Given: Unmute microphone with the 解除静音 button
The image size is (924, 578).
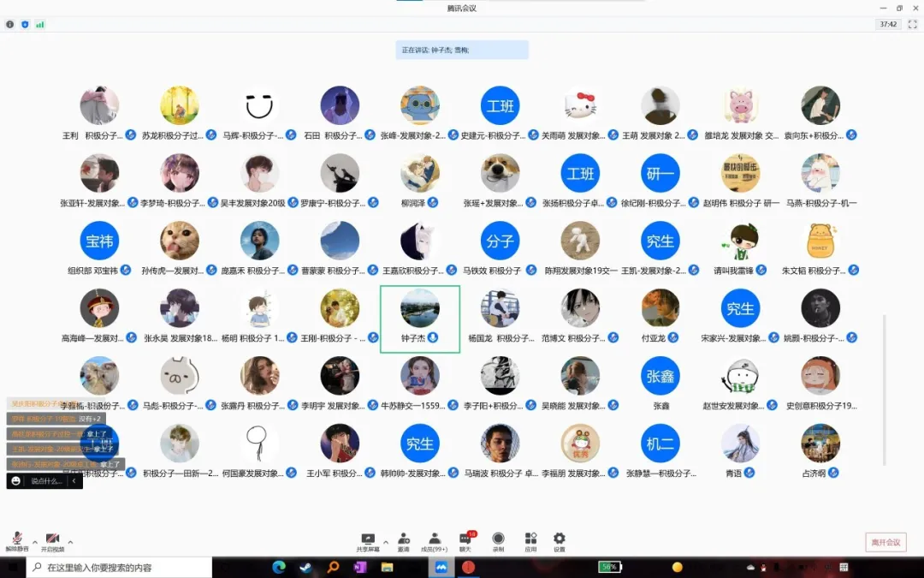Looking at the screenshot, I should pos(16,540).
